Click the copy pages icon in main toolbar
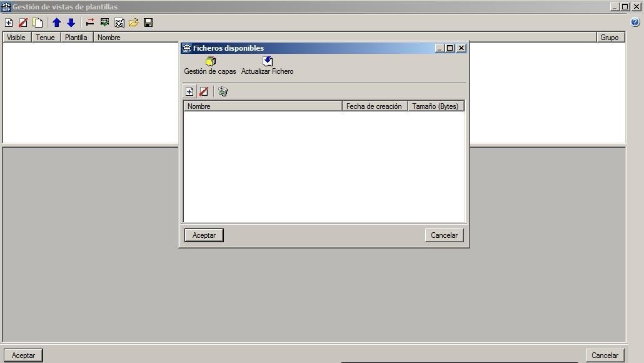 tap(38, 23)
